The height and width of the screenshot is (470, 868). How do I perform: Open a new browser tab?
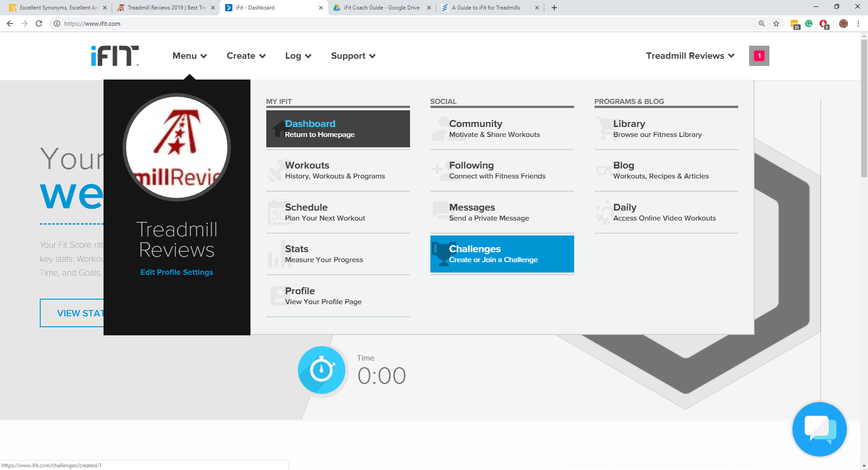pos(554,8)
